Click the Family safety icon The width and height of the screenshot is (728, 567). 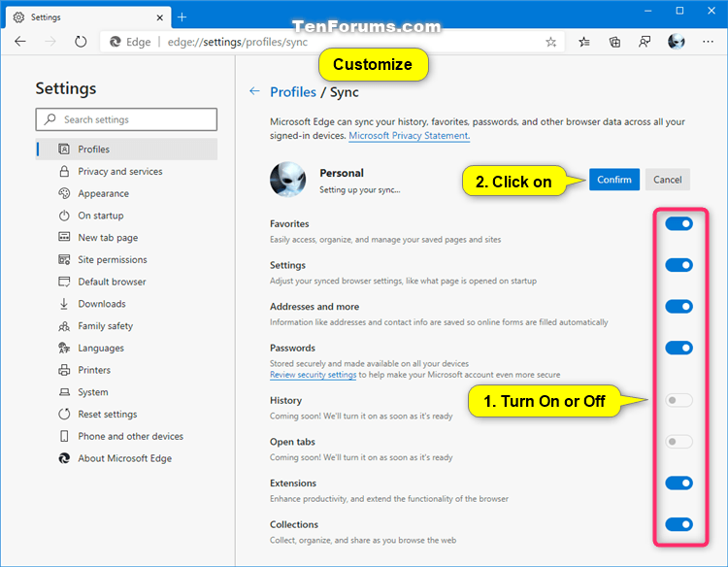click(64, 326)
